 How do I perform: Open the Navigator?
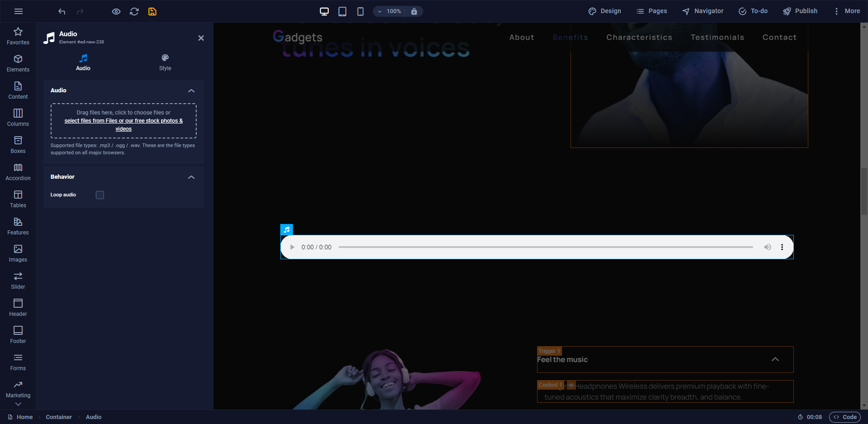703,11
